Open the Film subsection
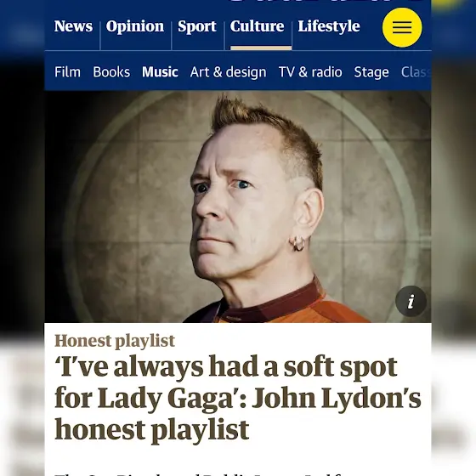The image size is (476, 476). click(67, 72)
